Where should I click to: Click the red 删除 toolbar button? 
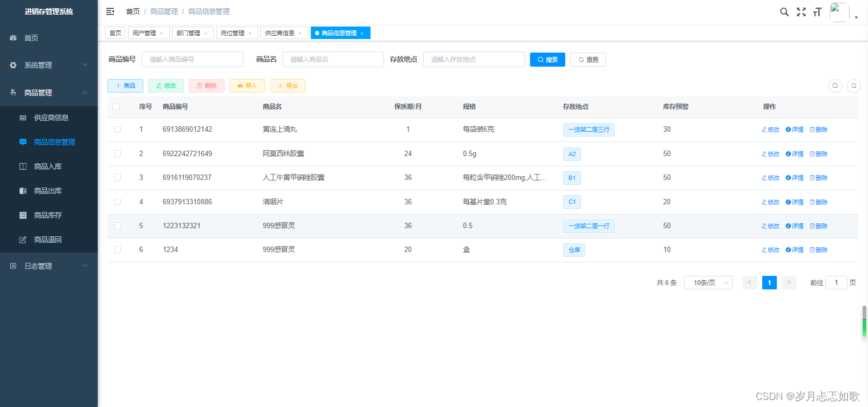[x=207, y=86]
